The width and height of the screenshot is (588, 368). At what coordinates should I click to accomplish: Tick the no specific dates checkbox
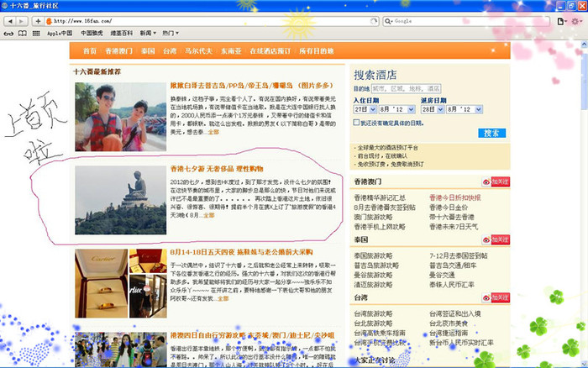[x=356, y=123]
